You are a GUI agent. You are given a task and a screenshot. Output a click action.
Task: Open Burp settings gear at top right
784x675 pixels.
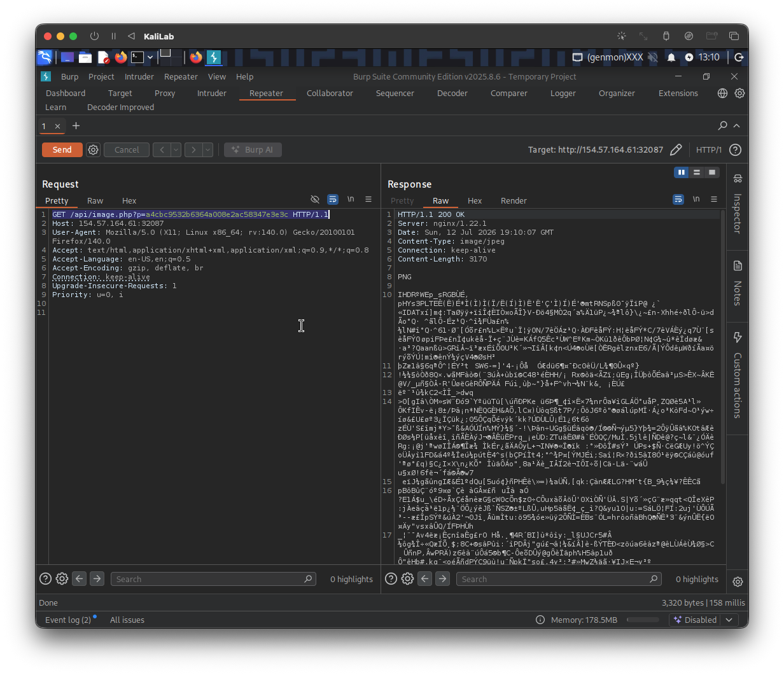click(739, 94)
